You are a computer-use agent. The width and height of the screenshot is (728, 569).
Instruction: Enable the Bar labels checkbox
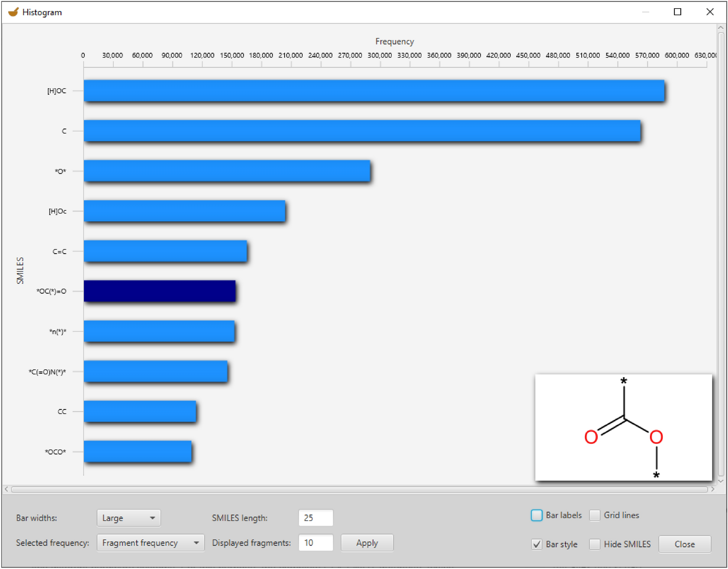536,515
